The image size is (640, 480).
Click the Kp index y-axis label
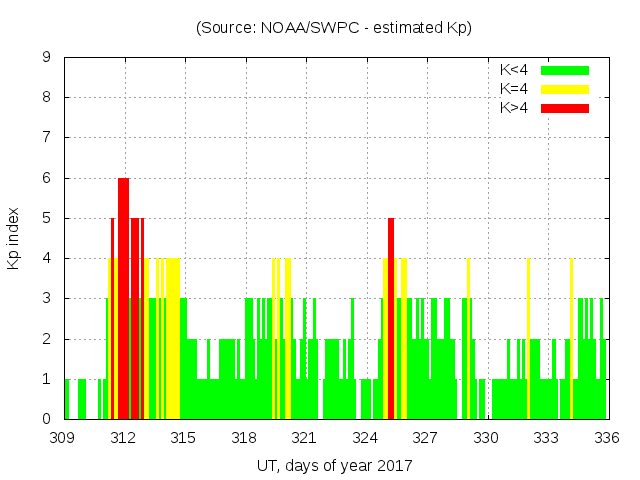point(14,239)
